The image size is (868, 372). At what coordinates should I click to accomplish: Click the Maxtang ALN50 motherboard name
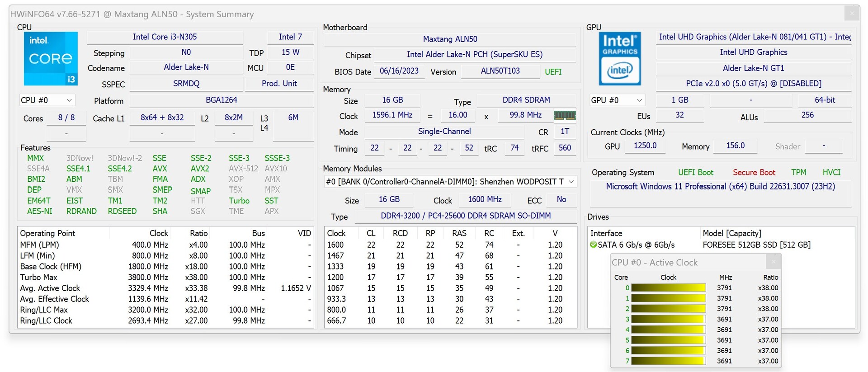(x=450, y=39)
